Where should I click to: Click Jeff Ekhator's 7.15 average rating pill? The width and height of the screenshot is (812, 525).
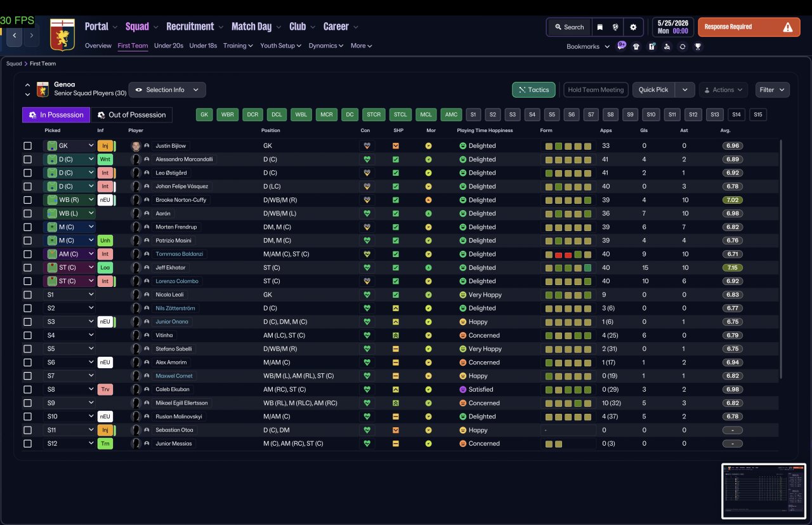tap(733, 267)
